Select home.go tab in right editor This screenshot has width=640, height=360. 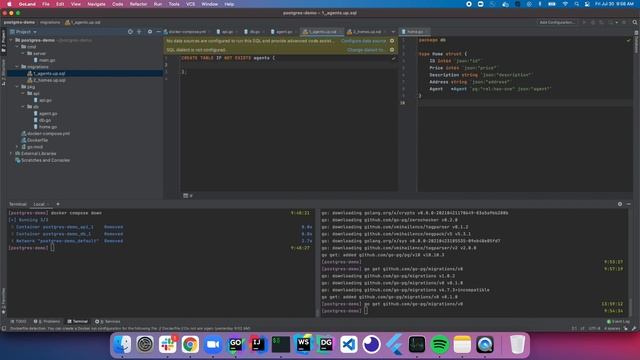click(x=415, y=31)
